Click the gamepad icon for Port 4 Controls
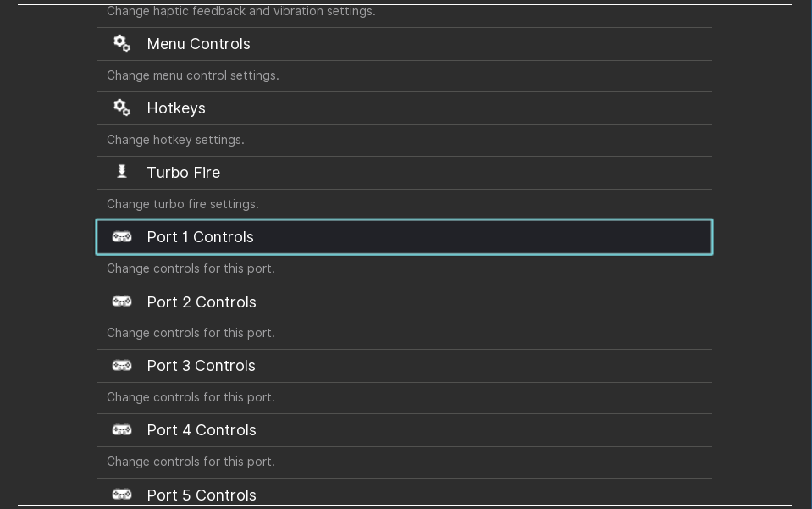This screenshot has height=509, width=812. tap(122, 429)
